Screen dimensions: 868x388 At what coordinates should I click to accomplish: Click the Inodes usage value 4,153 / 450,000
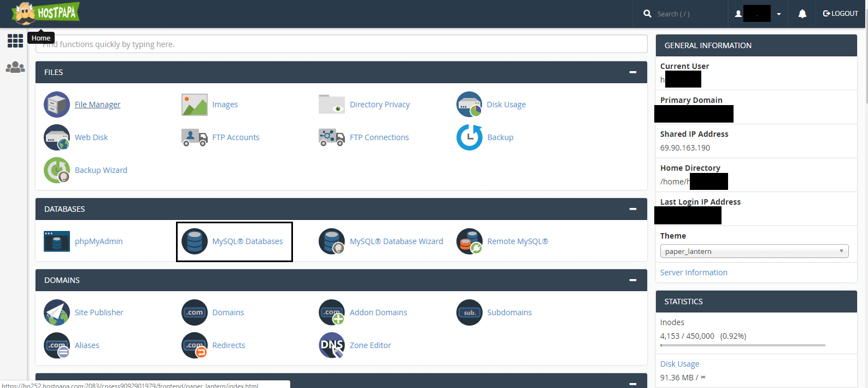(687, 336)
